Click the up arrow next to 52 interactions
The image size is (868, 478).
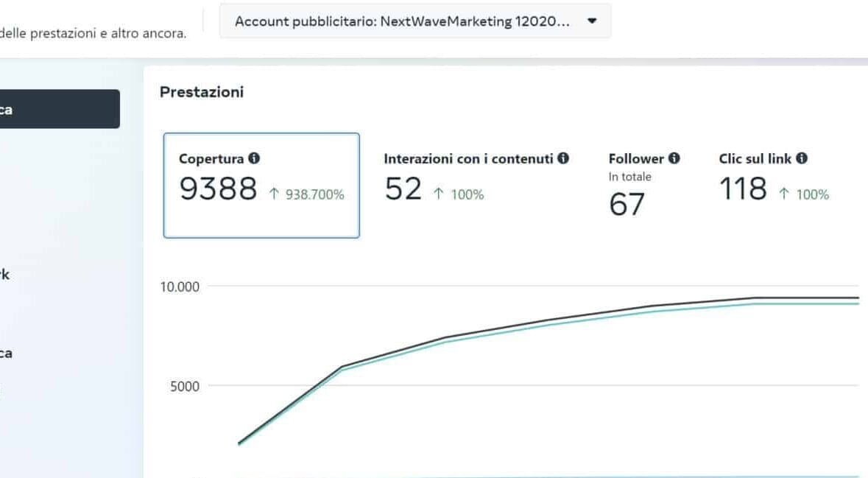439,194
